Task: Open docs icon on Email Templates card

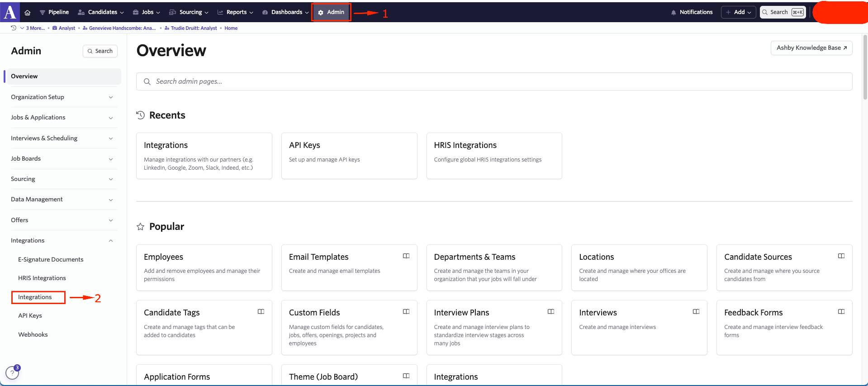Action: click(x=406, y=256)
